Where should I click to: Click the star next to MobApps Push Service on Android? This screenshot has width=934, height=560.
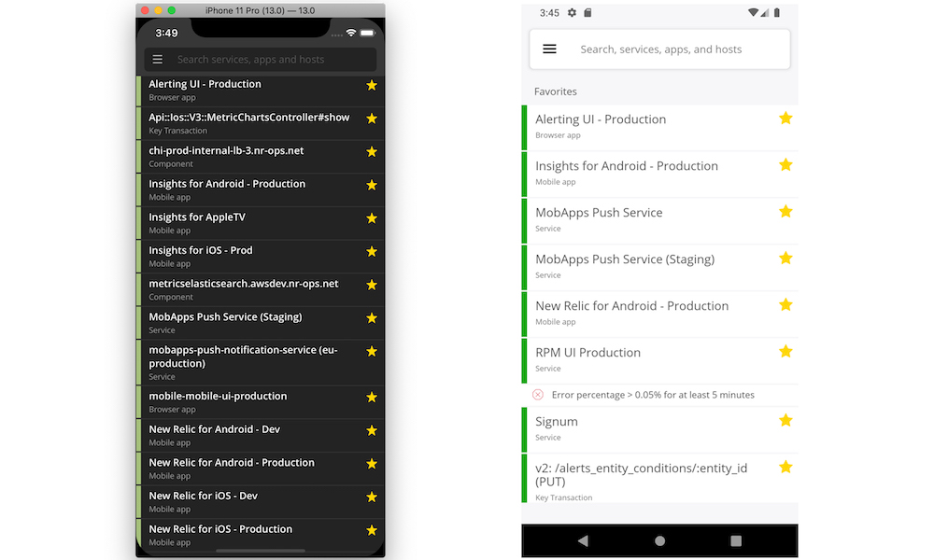(785, 211)
